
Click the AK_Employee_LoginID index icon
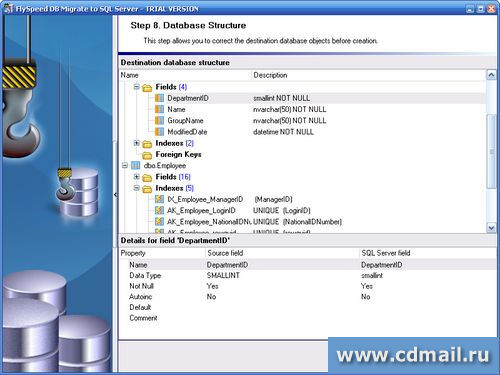coord(159,211)
